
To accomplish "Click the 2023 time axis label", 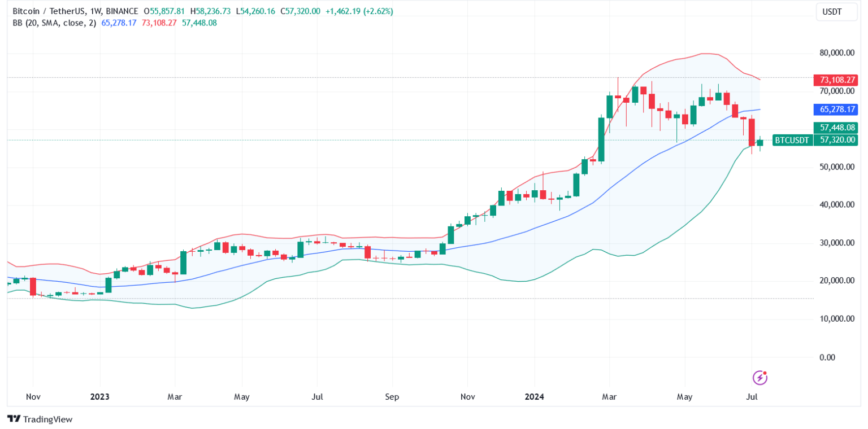I will [x=99, y=397].
